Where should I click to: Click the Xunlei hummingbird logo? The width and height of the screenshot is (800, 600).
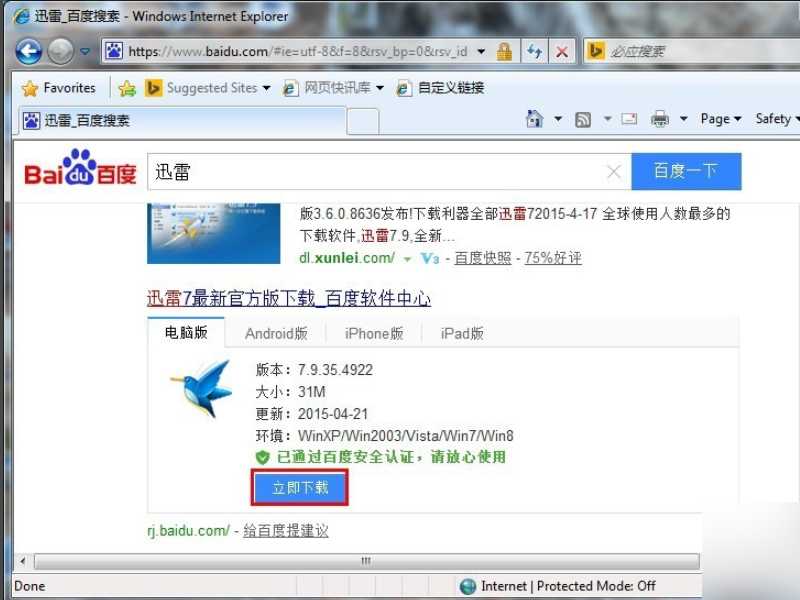202,389
